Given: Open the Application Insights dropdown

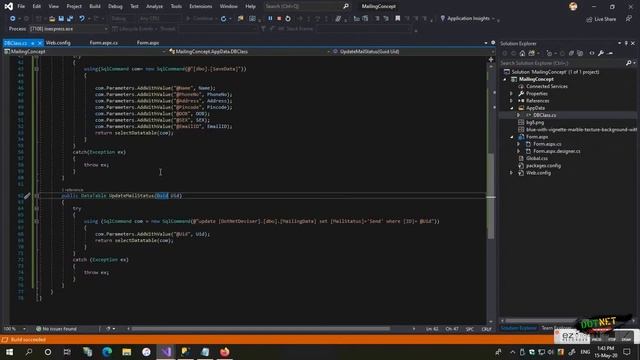Looking at the screenshot, I should (x=469, y=19).
